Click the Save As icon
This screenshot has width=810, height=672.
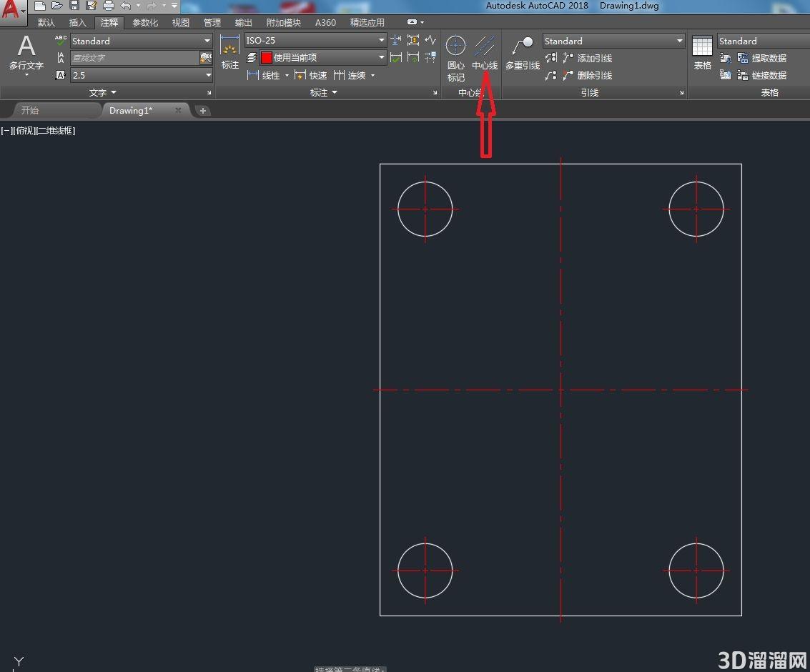(x=92, y=6)
